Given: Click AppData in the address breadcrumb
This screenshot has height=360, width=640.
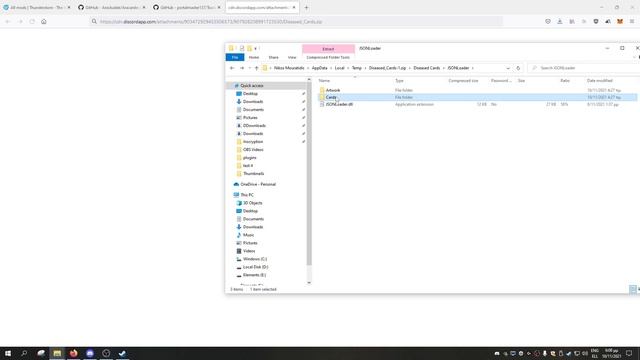Looking at the screenshot, I should click(319, 68).
